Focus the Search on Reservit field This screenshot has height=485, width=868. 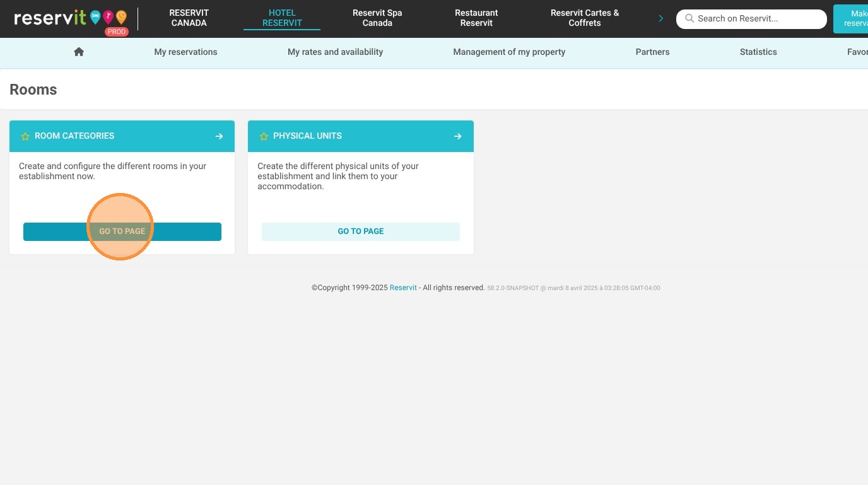coord(751,19)
